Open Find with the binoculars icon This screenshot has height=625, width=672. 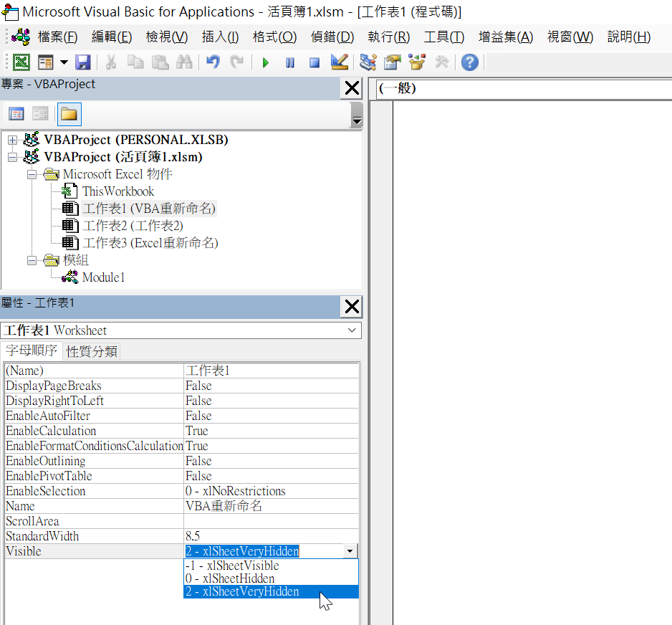coord(184,62)
